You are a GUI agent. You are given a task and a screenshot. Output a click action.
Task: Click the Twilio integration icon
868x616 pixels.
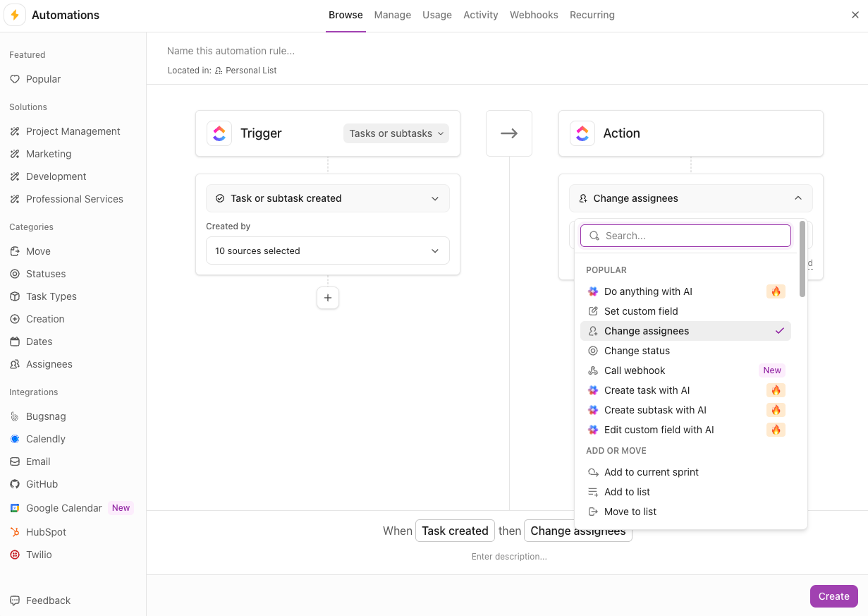(x=14, y=555)
